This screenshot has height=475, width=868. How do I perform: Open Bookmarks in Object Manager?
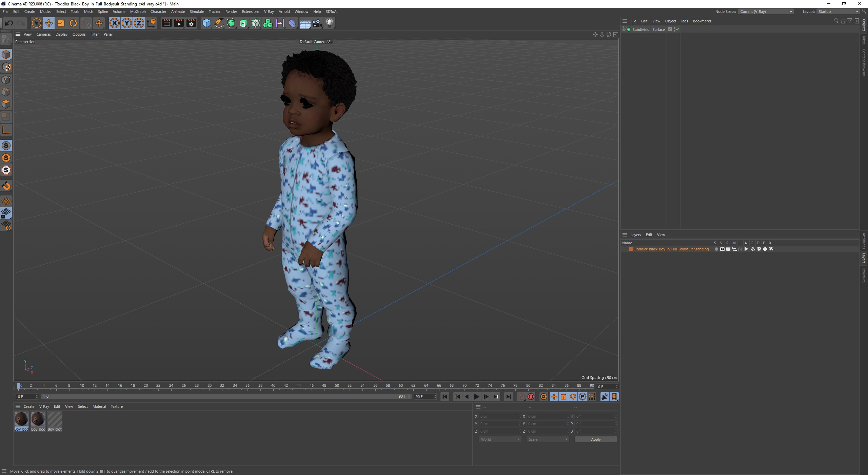702,21
